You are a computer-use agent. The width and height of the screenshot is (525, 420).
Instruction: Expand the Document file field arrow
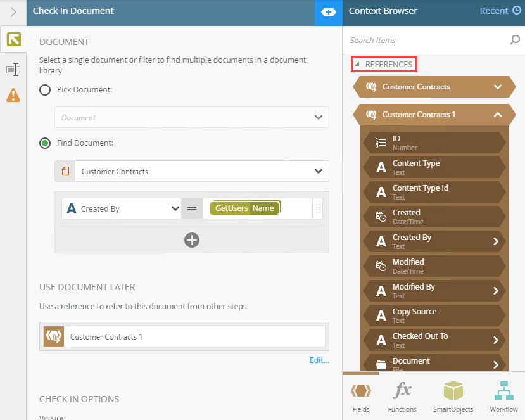496,364
